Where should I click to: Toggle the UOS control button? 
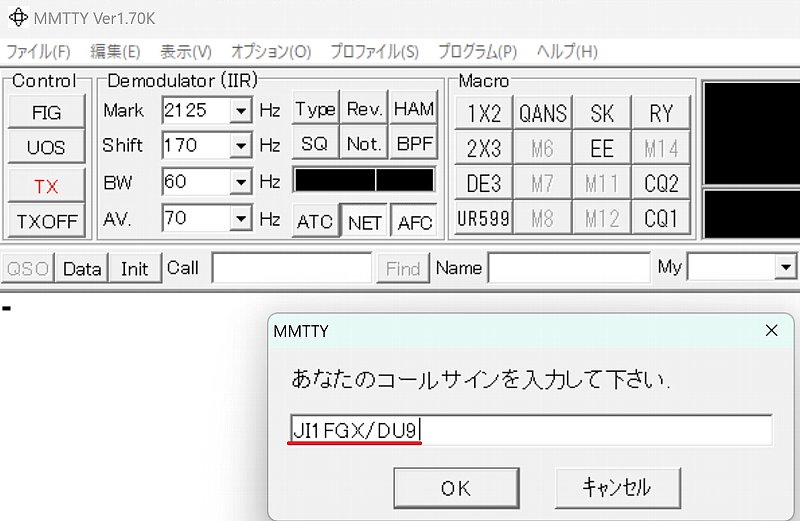46,147
